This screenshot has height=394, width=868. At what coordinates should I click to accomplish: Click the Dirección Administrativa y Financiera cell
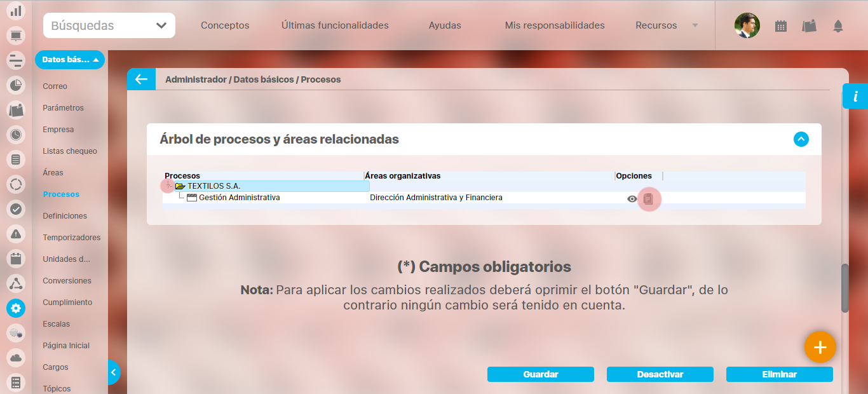436,198
